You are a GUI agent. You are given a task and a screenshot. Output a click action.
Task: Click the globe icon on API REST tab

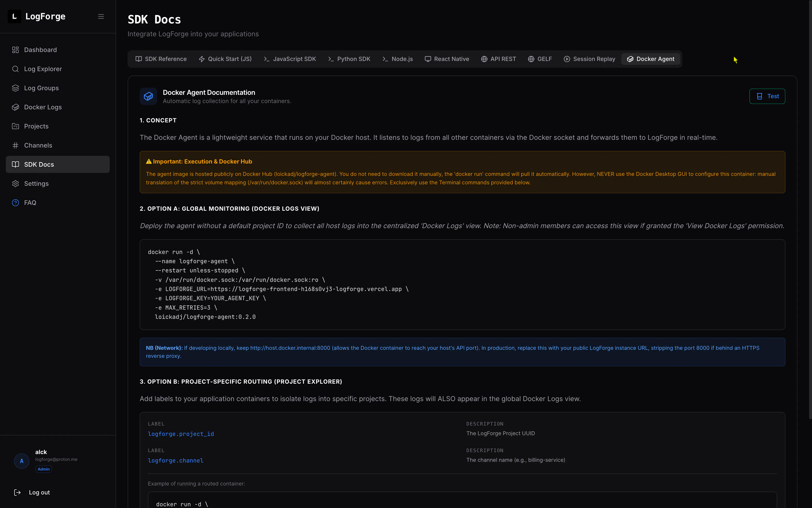coord(484,59)
